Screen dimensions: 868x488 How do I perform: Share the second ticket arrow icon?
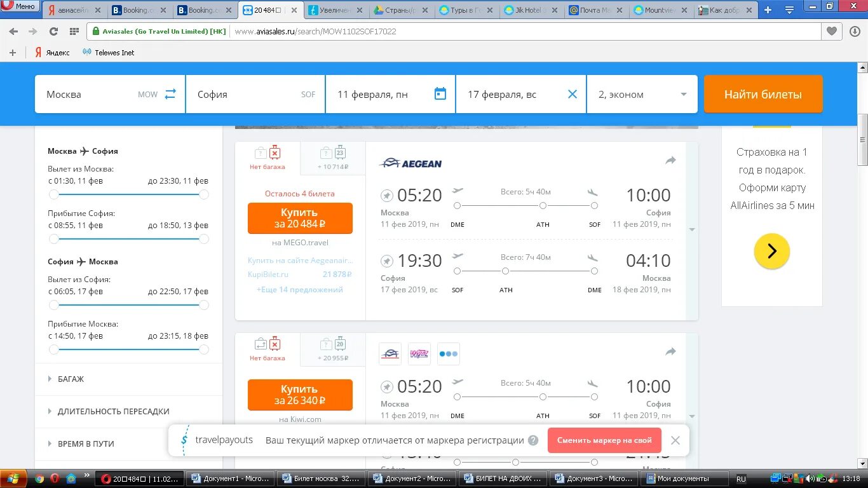tap(670, 351)
